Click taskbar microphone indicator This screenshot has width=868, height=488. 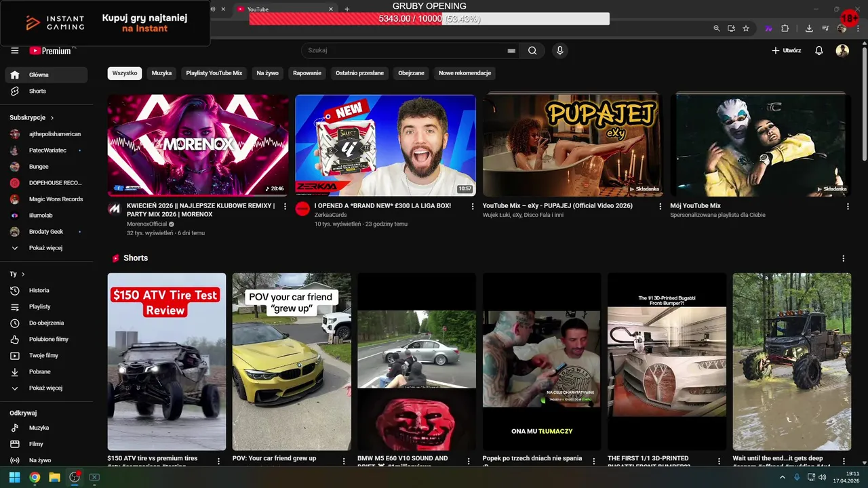pos(797,477)
